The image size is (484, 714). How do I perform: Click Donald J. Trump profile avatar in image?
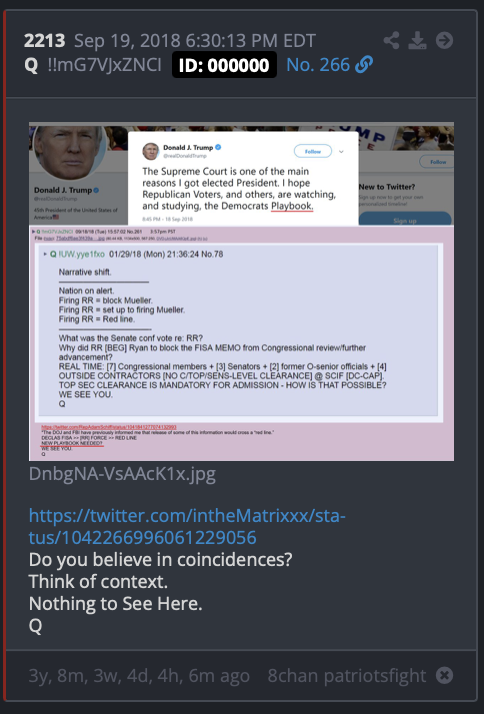pos(69,152)
